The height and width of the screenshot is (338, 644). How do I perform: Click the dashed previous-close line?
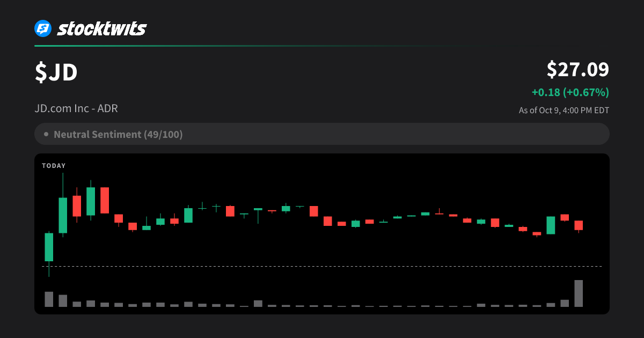(x=322, y=266)
